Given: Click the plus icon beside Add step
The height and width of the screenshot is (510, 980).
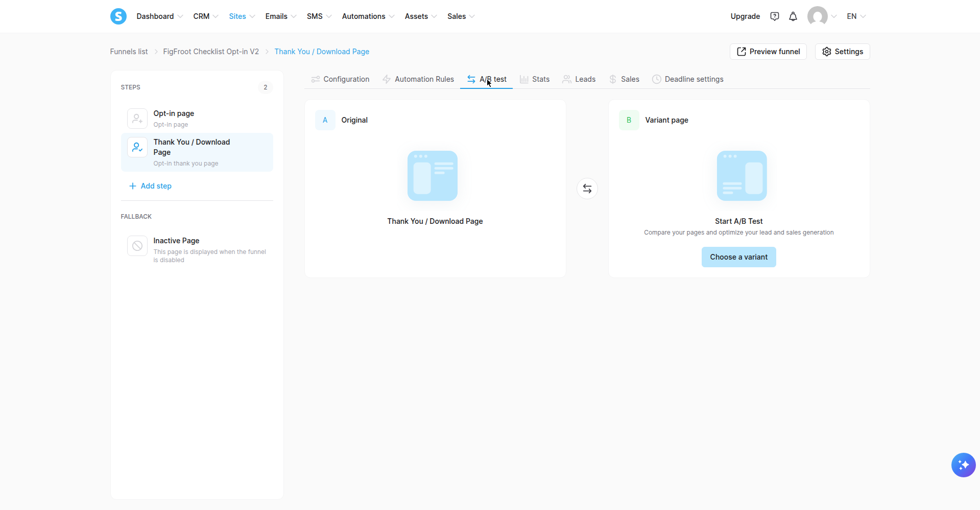Looking at the screenshot, I should (x=133, y=186).
